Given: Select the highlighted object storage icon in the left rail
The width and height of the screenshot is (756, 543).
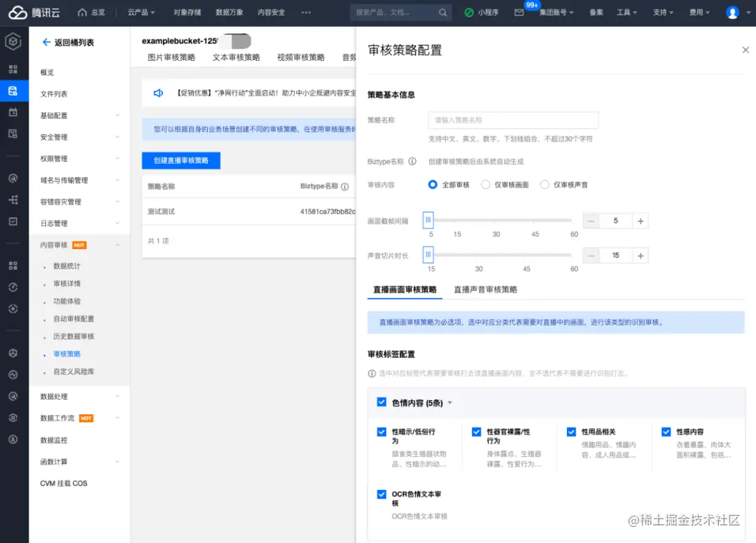Looking at the screenshot, I should (x=13, y=90).
